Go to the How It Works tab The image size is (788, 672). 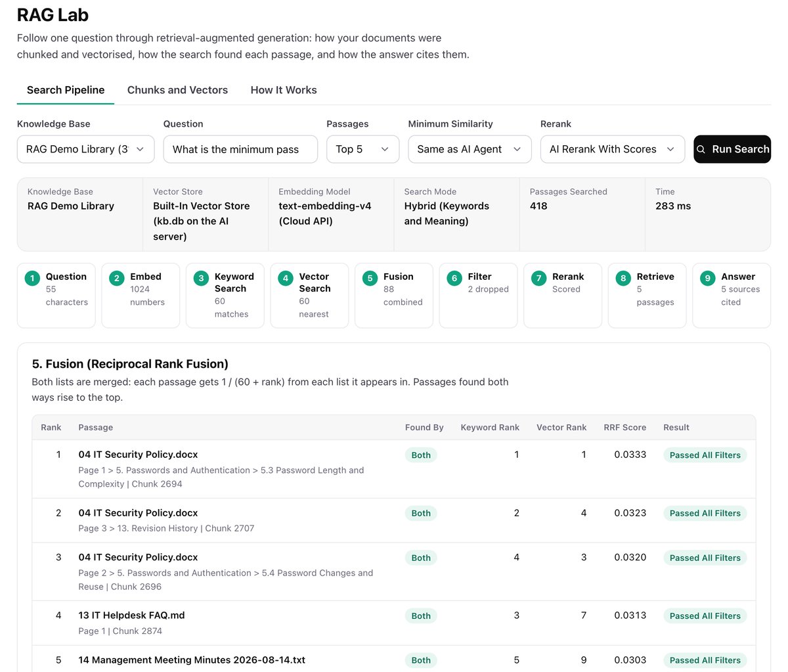(x=284, y=90)
